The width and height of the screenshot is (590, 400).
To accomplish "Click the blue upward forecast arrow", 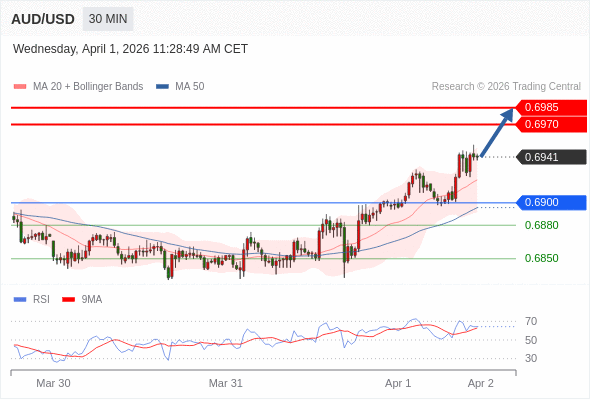I will (x=497, y=132).
